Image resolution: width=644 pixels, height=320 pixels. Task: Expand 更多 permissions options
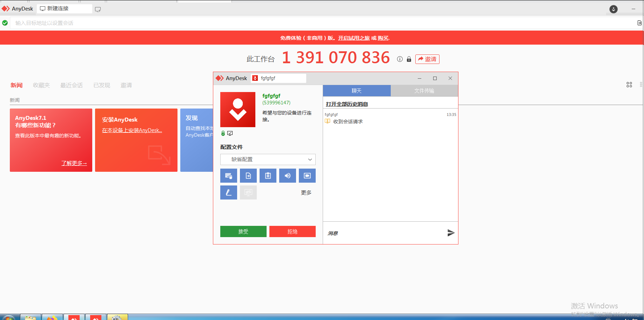point(306,193)
